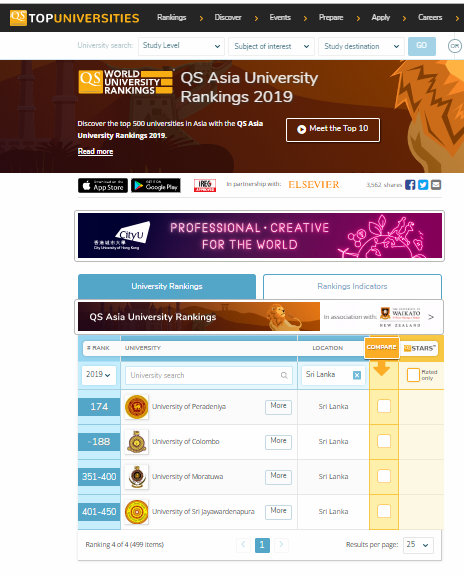Click the Sri Jayawardenapura university crest
Image resolution: width=464 pixels, height=576 pixels.
click(x=137, y=512)
